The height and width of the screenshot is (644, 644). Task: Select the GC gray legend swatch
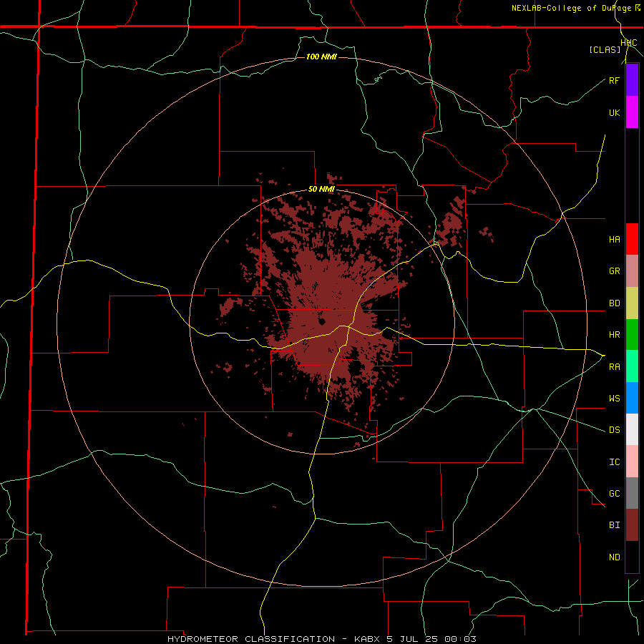(x=632, y=493)
